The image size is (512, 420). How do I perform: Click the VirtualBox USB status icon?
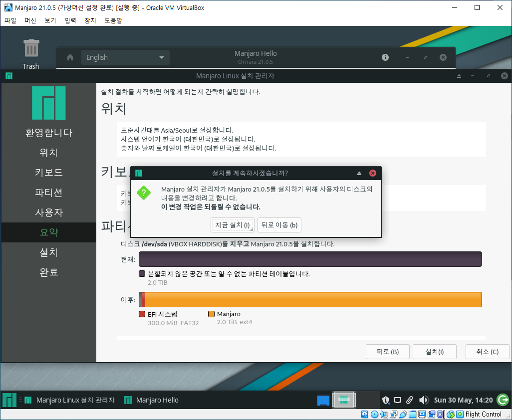click(403, 415)
